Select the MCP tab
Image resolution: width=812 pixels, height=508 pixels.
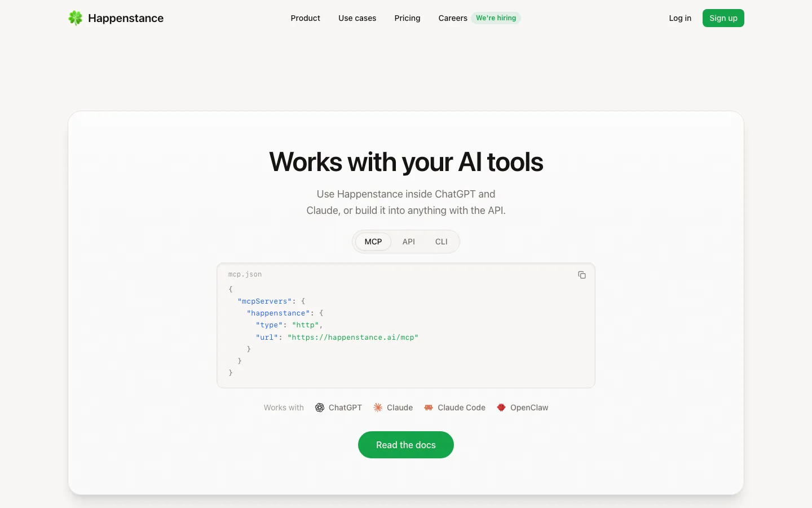click(x=373, y=242)
